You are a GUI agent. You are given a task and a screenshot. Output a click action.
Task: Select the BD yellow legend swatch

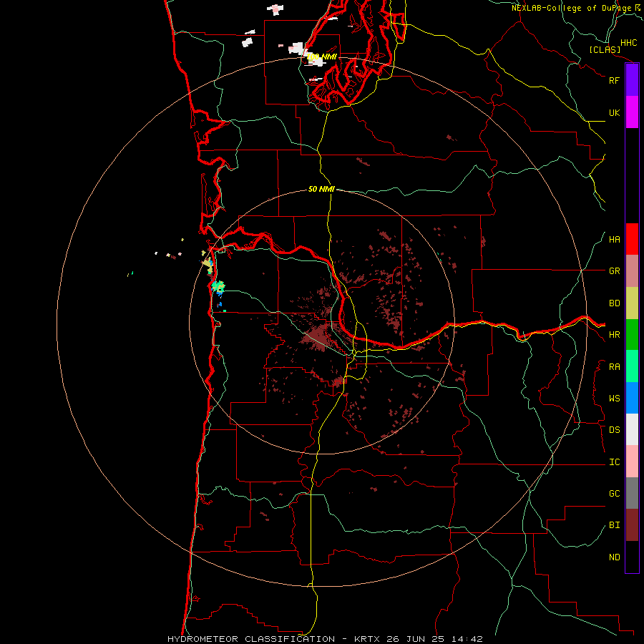(632, 303)
